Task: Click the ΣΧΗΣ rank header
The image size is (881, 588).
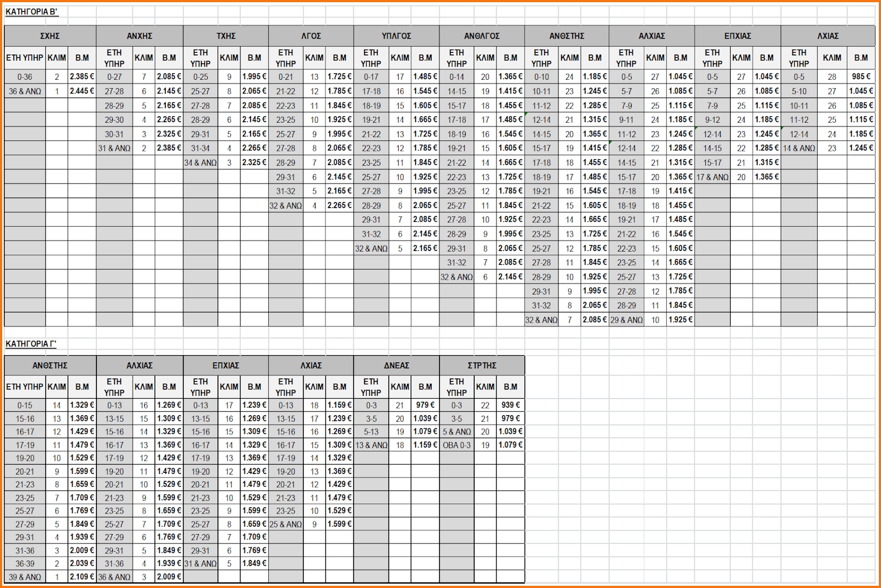Action: point(50,36)
